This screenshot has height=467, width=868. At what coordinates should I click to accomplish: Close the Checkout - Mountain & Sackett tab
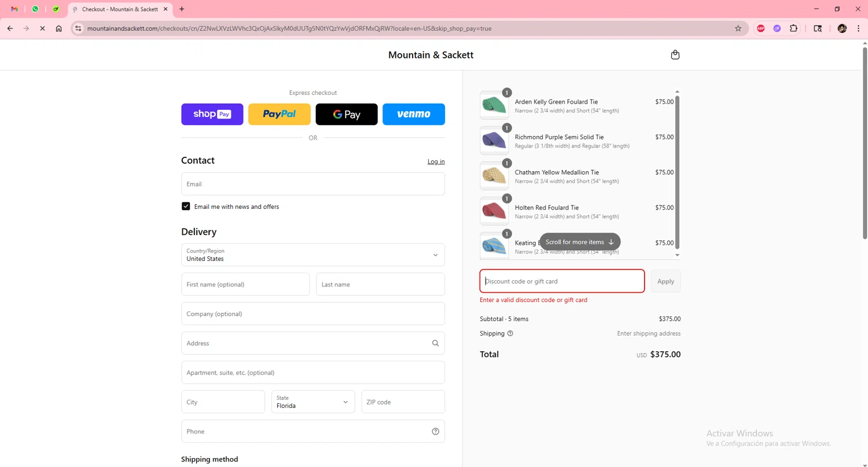166,9
